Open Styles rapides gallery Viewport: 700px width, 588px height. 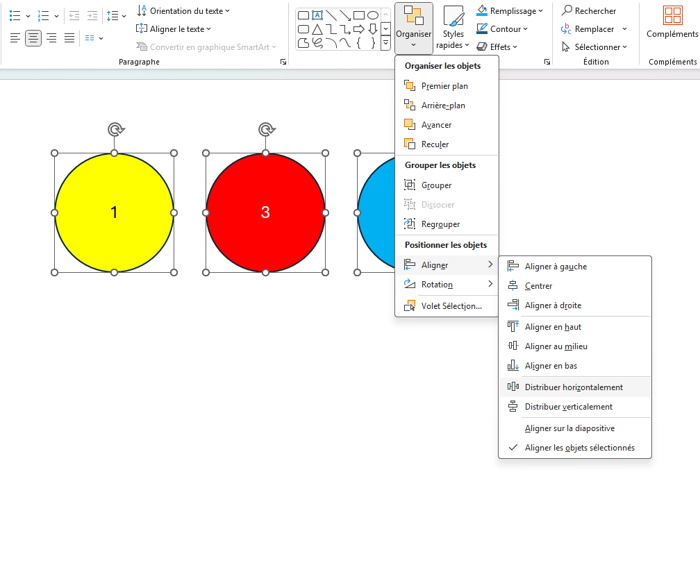coord(453,28)
